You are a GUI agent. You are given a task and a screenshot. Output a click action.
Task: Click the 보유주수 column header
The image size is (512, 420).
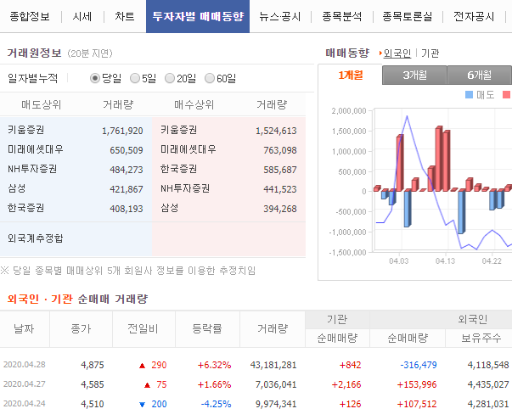pyautogui.click(x=481, y=339)
